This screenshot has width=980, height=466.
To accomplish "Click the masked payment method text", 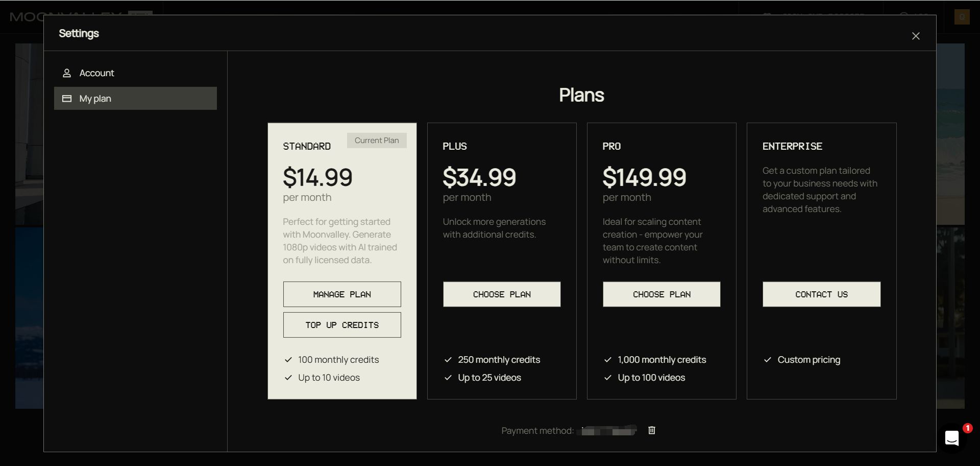I will (608, 431).
